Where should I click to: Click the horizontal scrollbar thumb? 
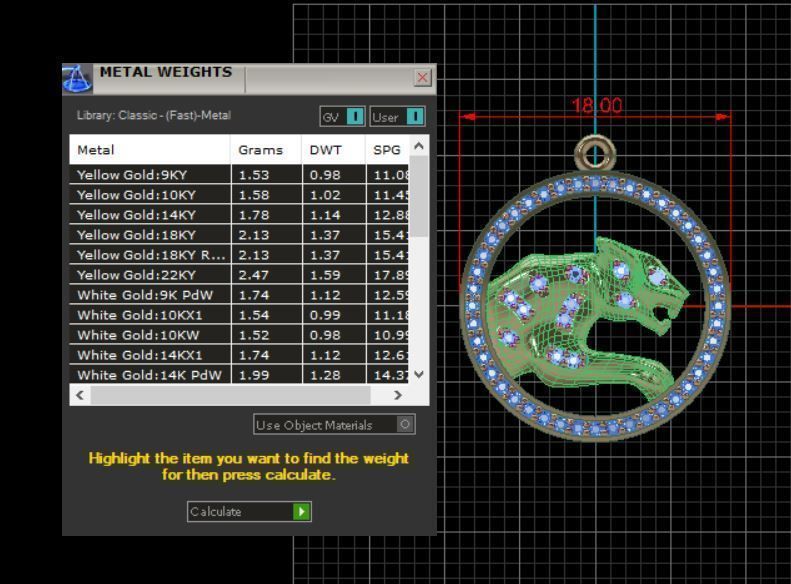(231, 395)
